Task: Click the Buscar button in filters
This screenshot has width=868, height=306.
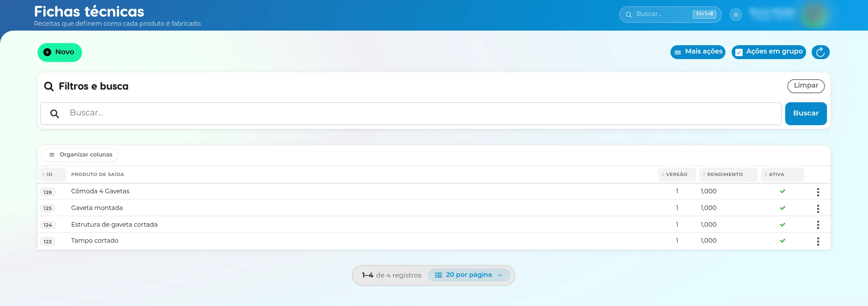Action: click(806, 114)
